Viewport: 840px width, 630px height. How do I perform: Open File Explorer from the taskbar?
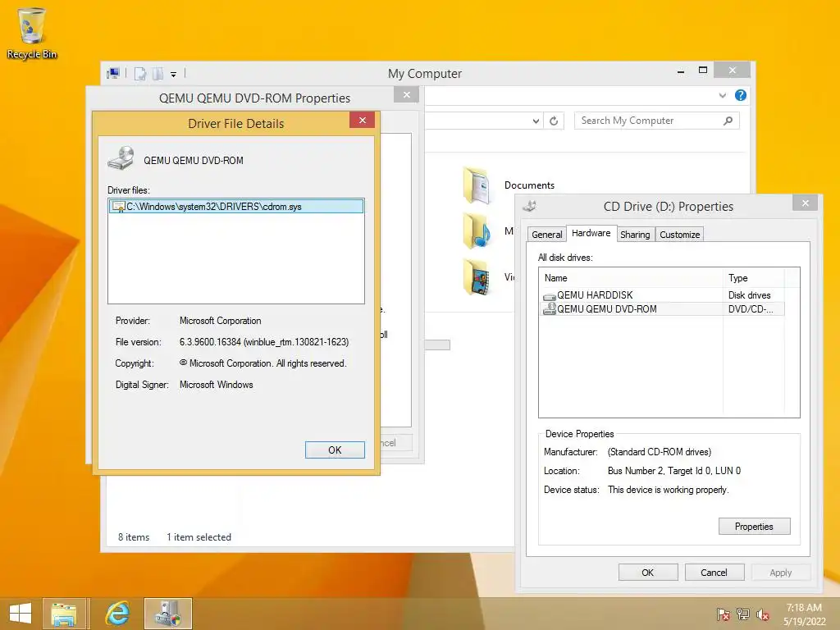point(64,614)
